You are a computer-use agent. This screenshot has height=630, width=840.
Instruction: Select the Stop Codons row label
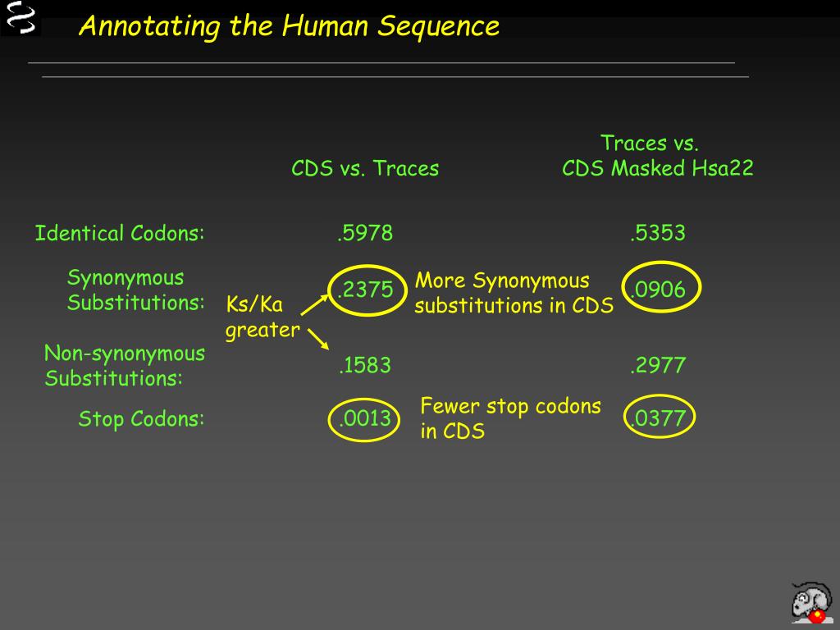[141, 420]
